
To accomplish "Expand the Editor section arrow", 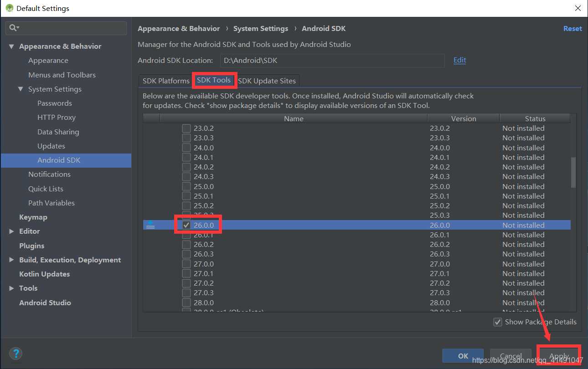I will 11,231.
